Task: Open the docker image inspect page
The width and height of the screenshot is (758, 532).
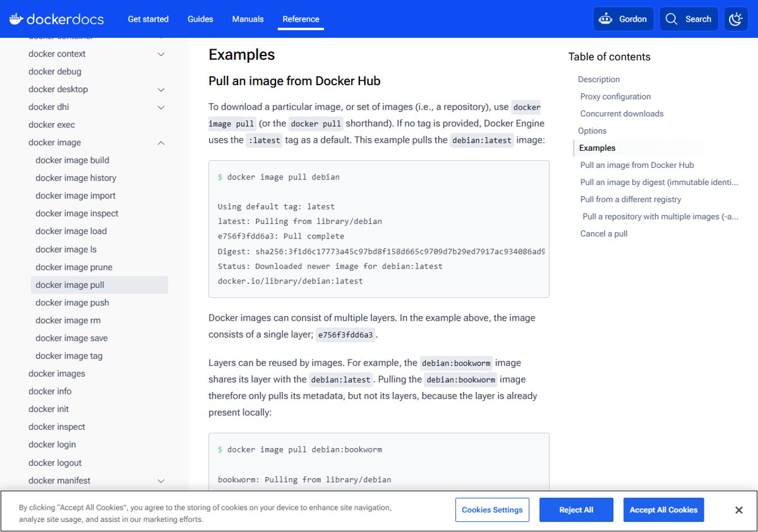Action: point(77,213)
